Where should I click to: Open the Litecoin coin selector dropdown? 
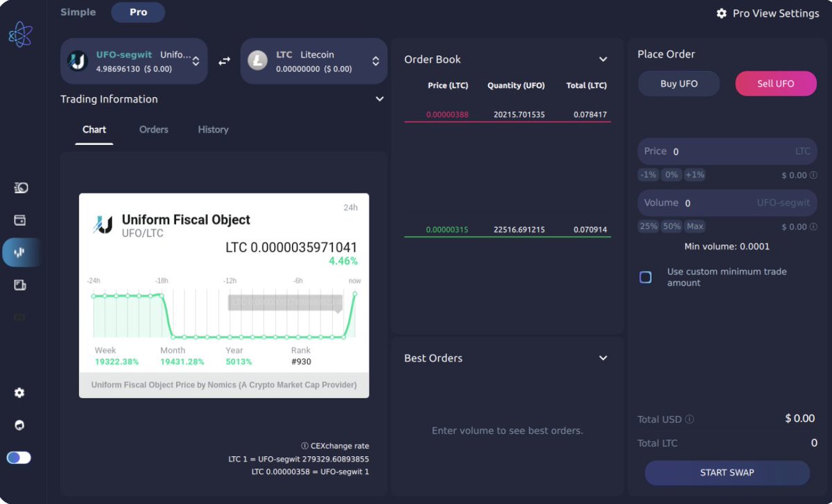coord(314,61)
